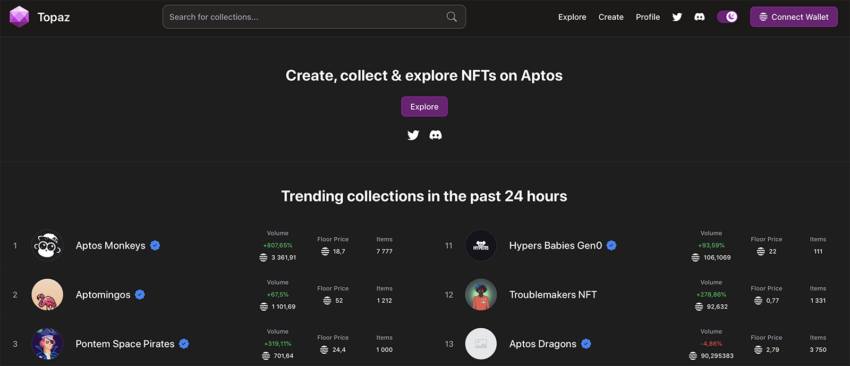Viewport: 850px width, 366px height.
Task: Focus the Search for collections field
Action: click(x=314, y=17)
